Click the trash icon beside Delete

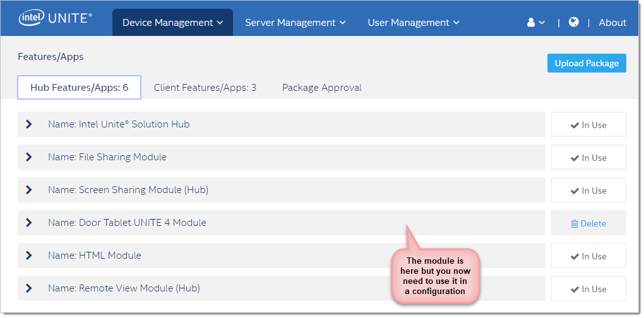click(575, 223)
